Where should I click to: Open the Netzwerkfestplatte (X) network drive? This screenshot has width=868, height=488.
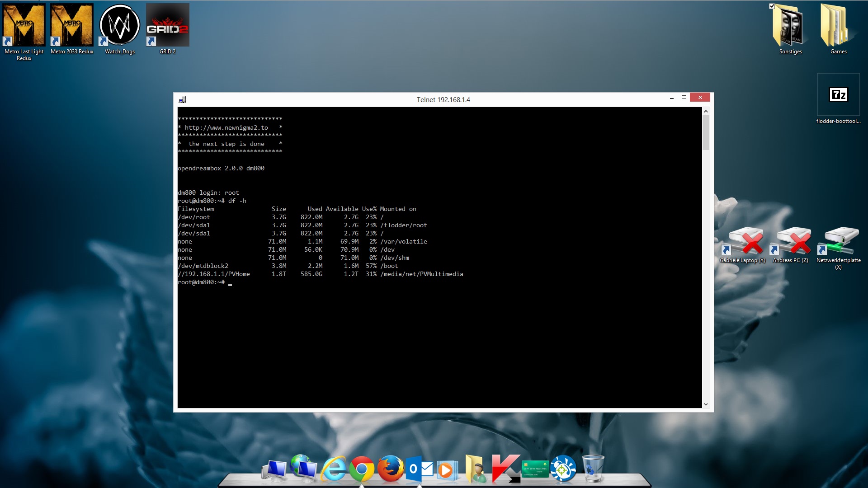pyautogui.click(x=838, y=242)
